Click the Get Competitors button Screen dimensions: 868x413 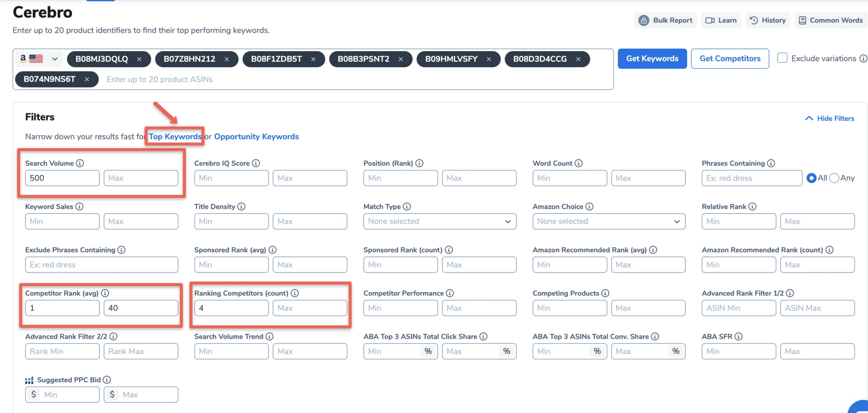[730, 58]
